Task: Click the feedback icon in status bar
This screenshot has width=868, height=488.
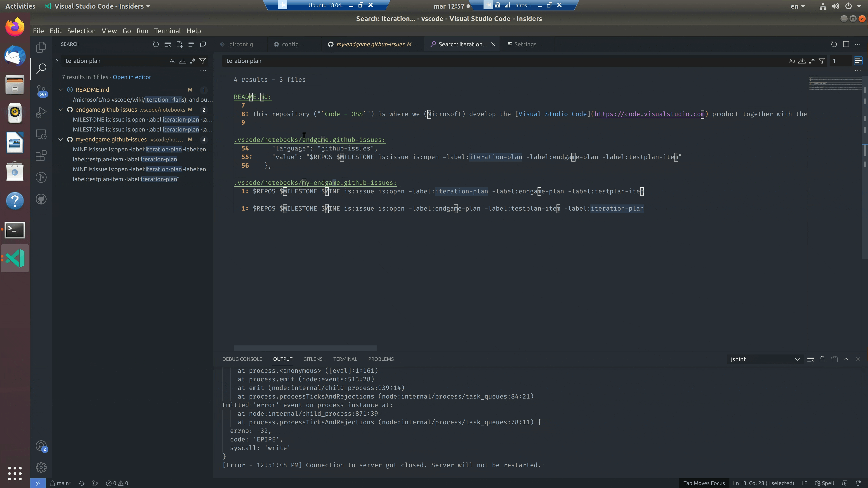Action: (845, 483)
